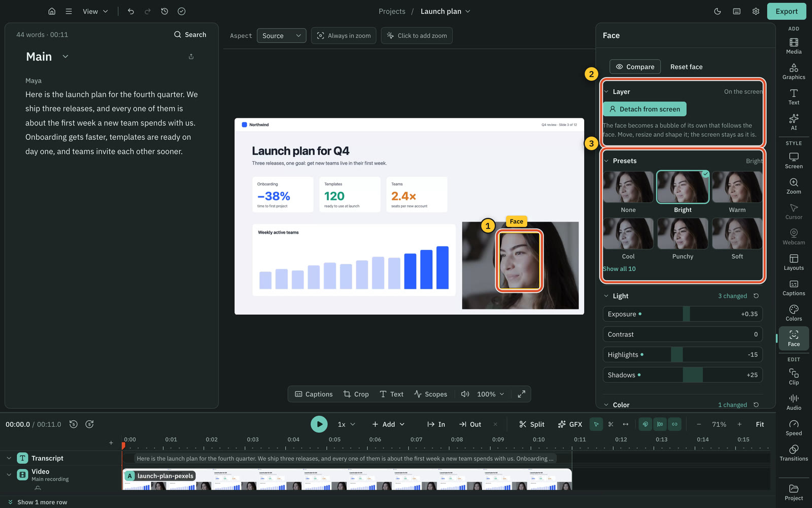Viewport: 812px width, 508px height.
Task: Click Split in the timeline toolbar
Action: 532,424
